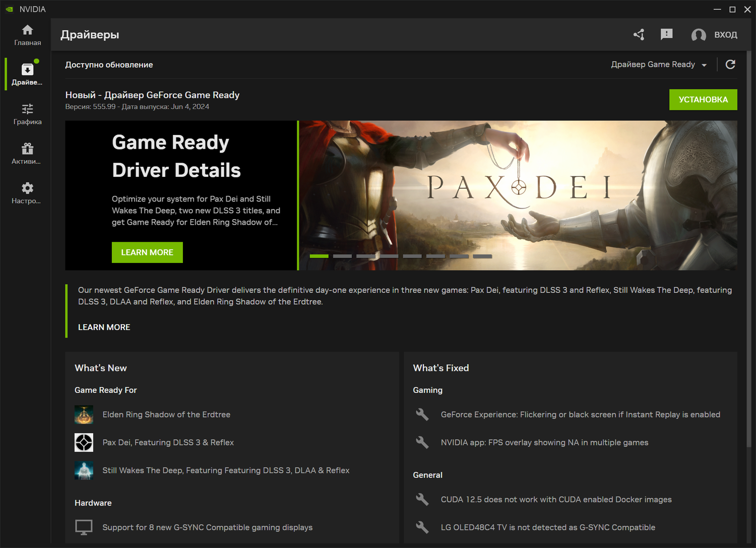The width and height of the screenshot is (756, 548).
Task: Click LEARN MORE link below description
Action: coord(104,327)
